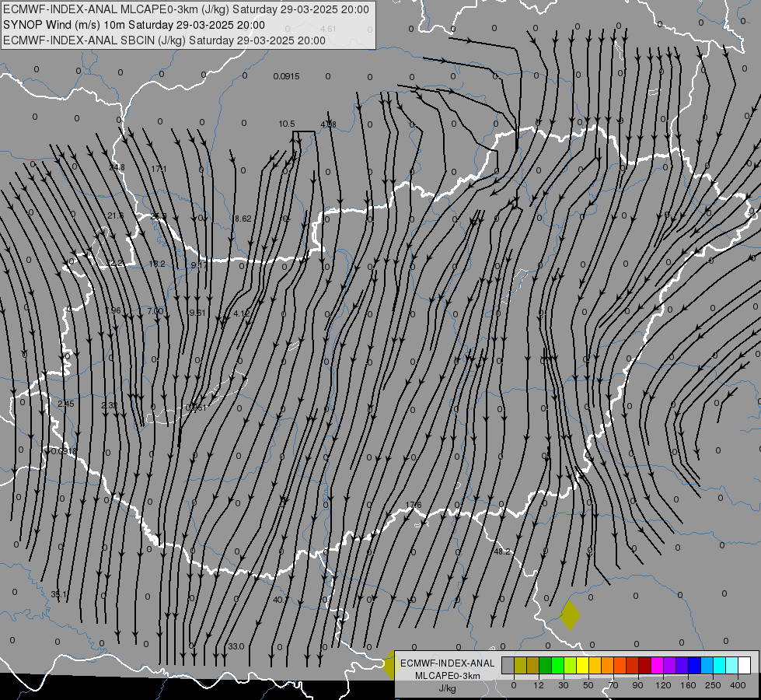Click the legend tick label 90
761x700 pixels.
[x=637, y=685]
